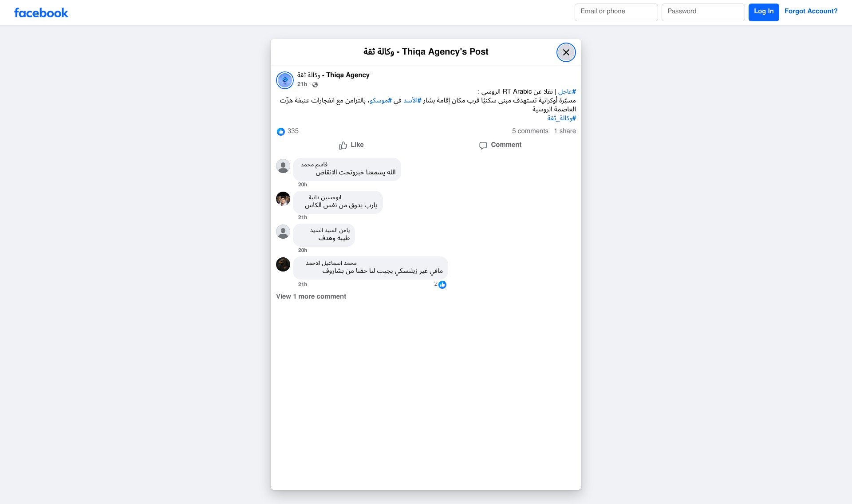Open the Forgot Account link
Image resolution: width=852 pixels, height=504 pixels.
point(811,11)
